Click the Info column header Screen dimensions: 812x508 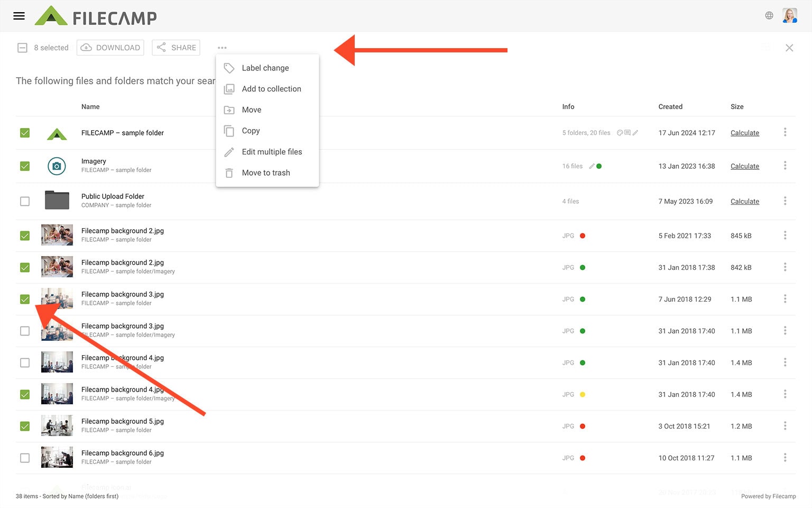568,106
